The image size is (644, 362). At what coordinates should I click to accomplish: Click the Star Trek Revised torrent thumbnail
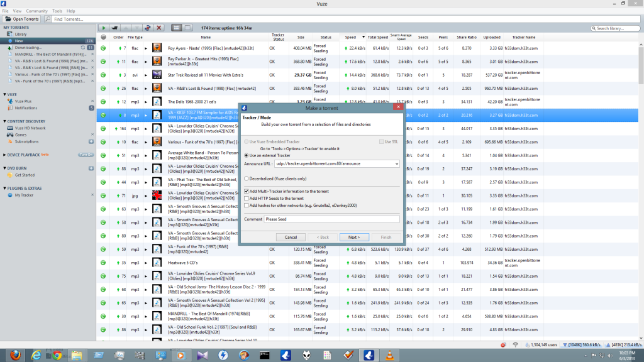(157, 75)
